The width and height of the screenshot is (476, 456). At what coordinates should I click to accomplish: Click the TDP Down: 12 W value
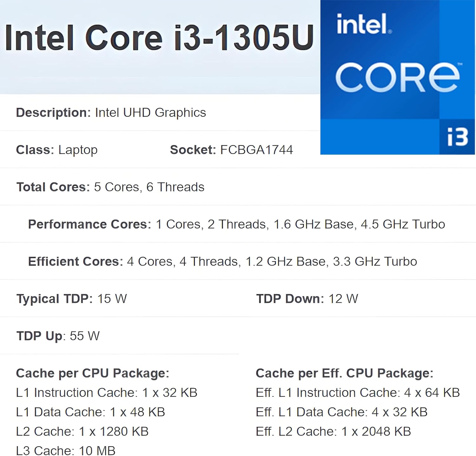coord(307,299)
